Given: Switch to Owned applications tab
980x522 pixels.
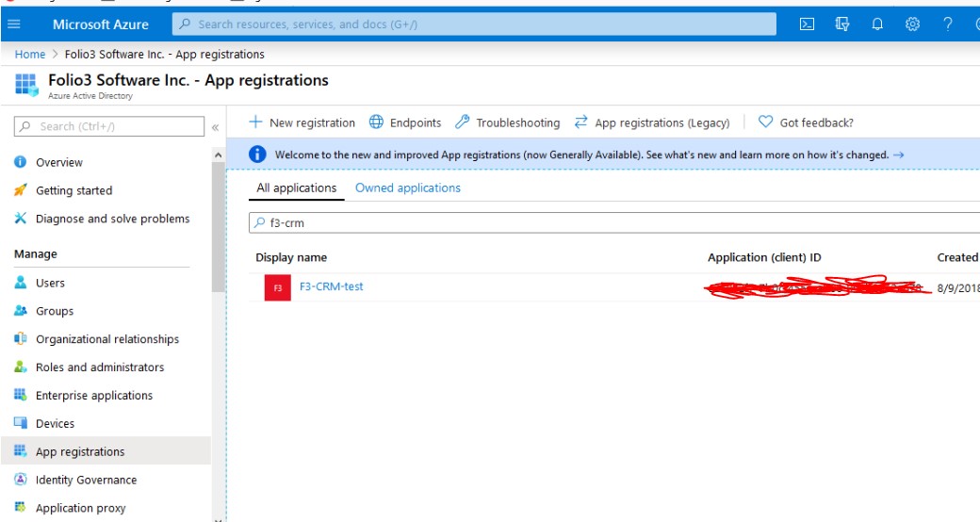Looking at the screenshot, I should coord(407,188).
